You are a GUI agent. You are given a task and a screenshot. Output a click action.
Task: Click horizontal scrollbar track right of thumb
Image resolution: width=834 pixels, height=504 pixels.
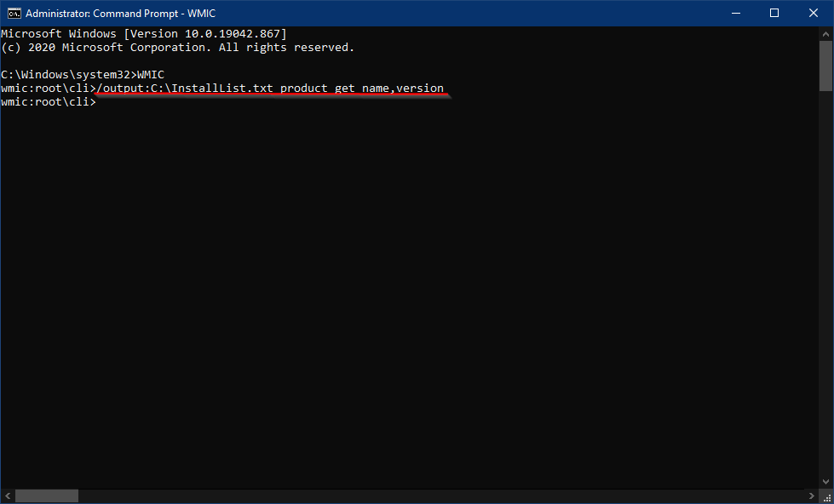tap(441, 496)
